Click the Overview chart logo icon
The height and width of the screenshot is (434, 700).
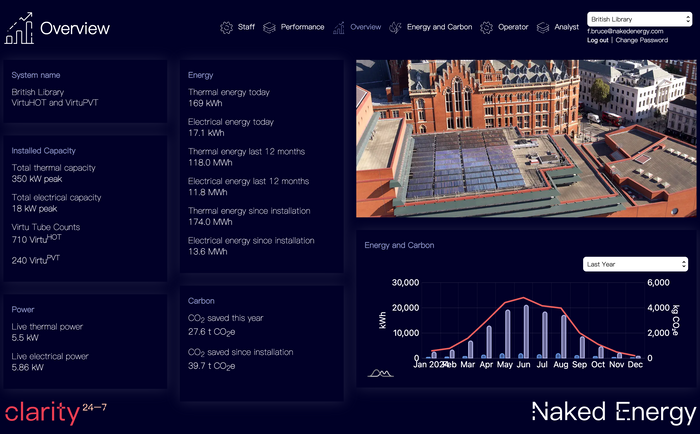(x=19, y=28)
